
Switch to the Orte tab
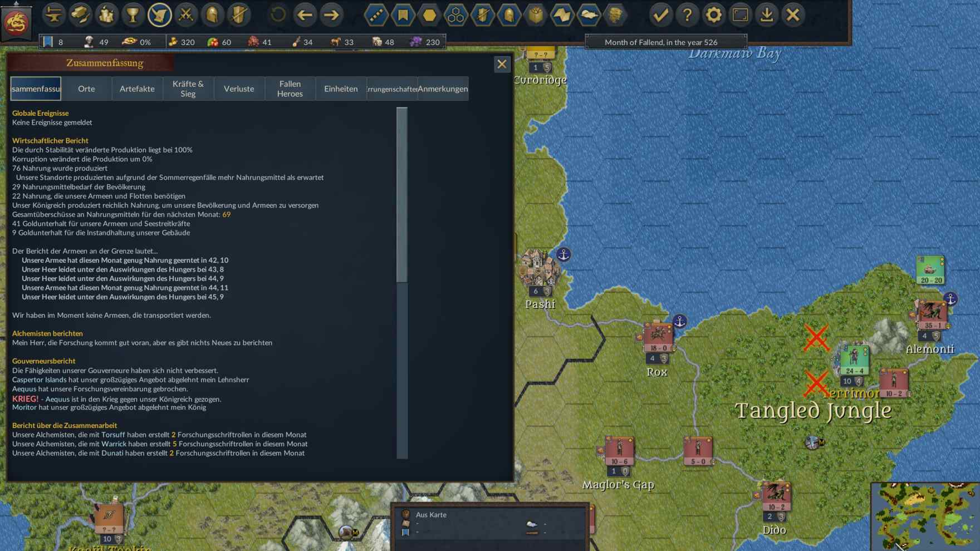(x=86, y=88)
